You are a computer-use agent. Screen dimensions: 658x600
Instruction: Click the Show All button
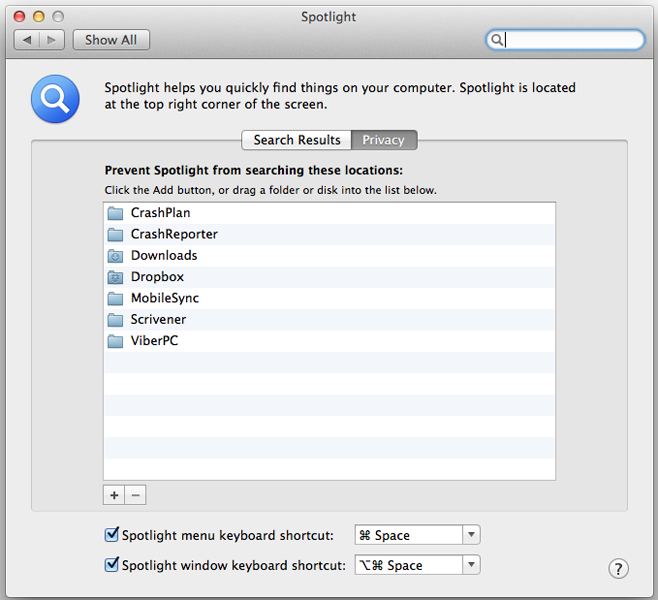tap(111, 40)
